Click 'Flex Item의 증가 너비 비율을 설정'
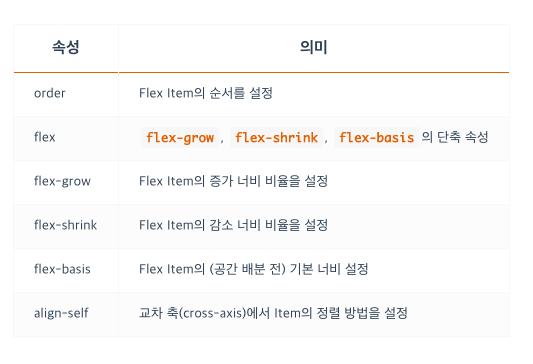Image resolution: width=533 pixels, height=364 pixels. coord(234,181)
